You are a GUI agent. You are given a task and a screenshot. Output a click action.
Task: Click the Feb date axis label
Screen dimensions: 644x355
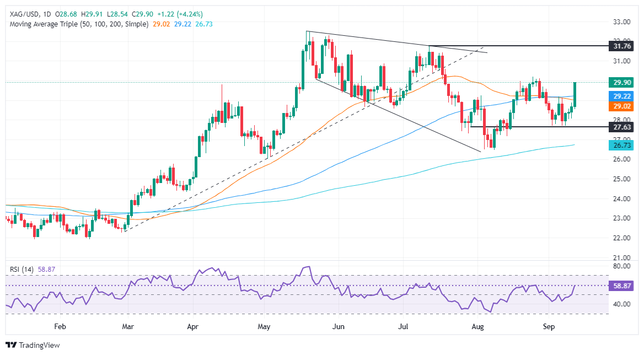(60, 327)
